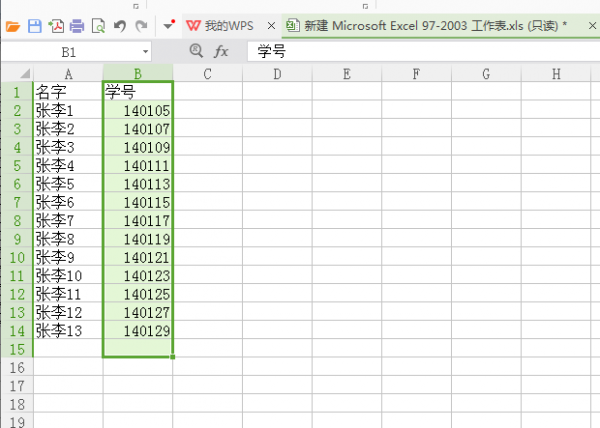Close the 我的WPS tab
This screenshot has width=600, height=428.
271,24
